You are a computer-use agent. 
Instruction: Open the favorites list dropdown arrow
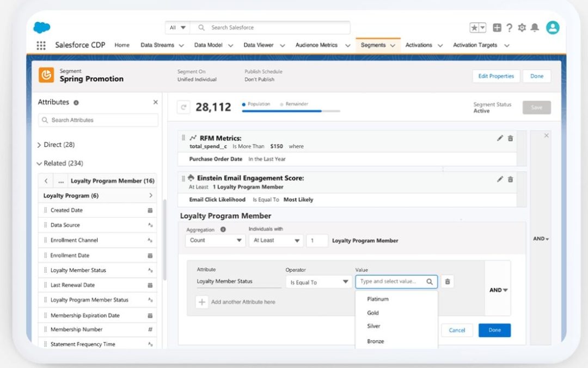point(482,27)
